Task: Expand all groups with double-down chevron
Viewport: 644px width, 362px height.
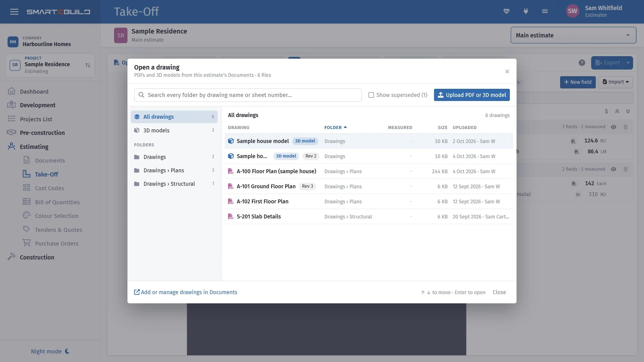Action: click(x=628, y=111)
